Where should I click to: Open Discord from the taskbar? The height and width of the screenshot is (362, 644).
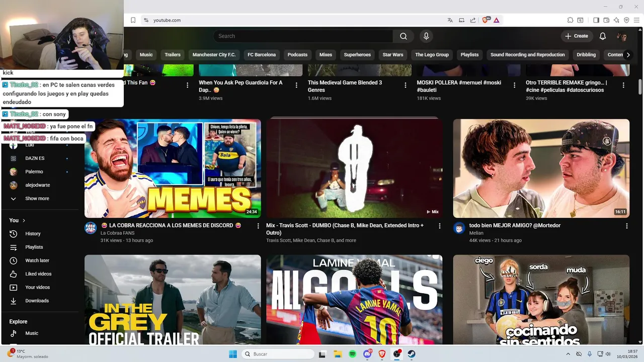[367, 354]
